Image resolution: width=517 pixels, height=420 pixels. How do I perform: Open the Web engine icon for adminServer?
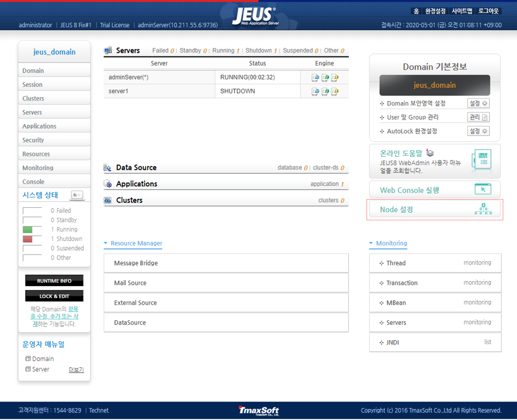(x=315, y=78)
